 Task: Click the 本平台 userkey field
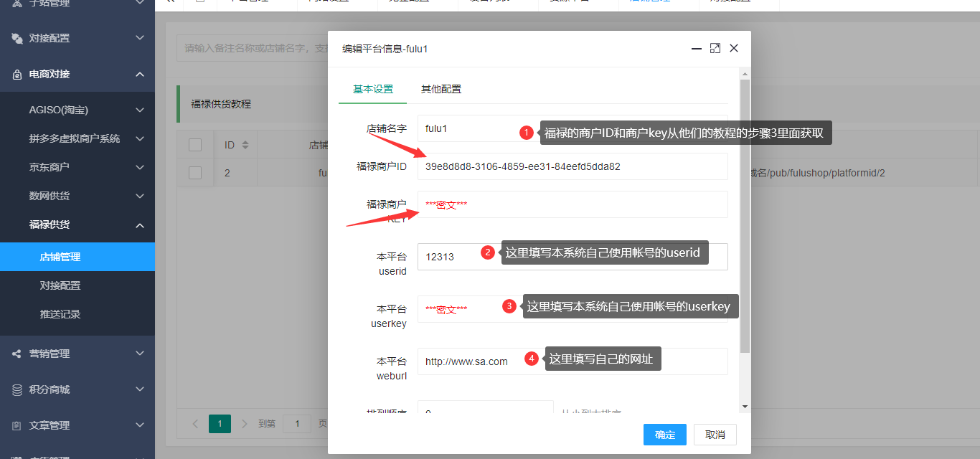[573, 309]
